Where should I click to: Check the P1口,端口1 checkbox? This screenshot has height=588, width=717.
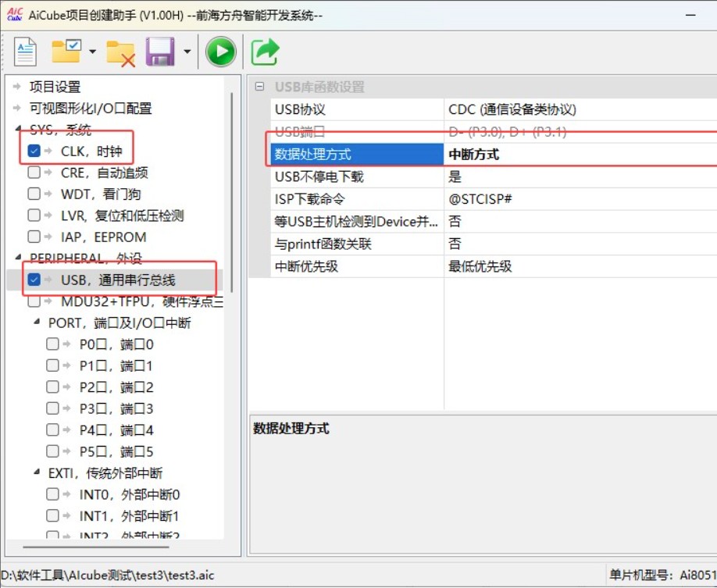52,365
